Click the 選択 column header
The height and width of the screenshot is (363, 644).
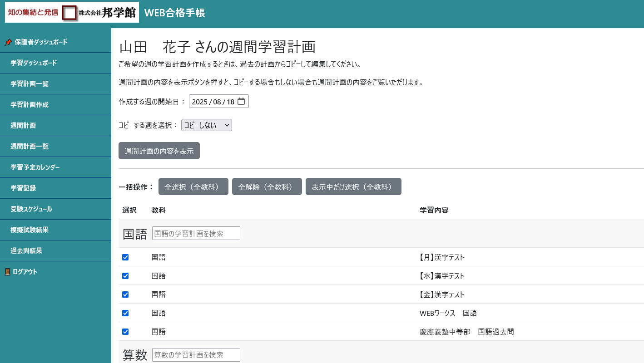[x=129, y=210]
